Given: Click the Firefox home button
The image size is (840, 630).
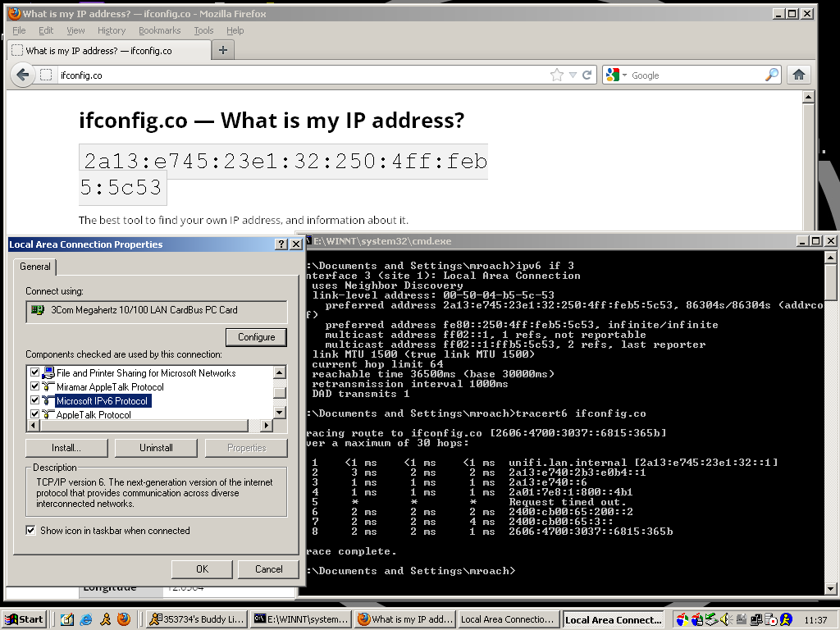Looking at the screenshot, I should tap(799, 75).
